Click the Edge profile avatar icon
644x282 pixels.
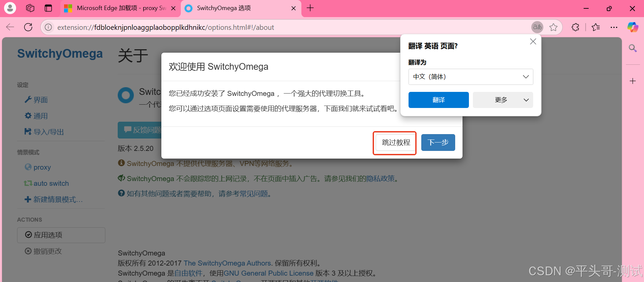pos(10,8)
